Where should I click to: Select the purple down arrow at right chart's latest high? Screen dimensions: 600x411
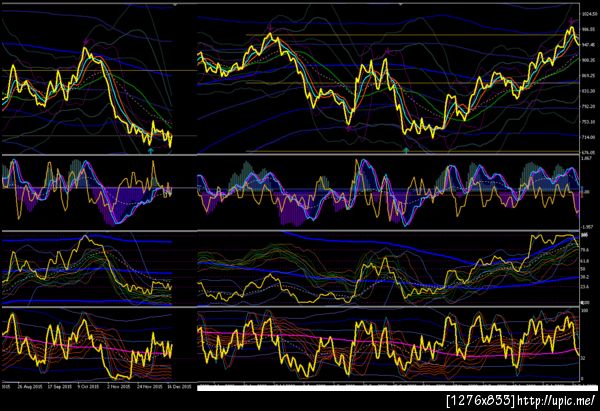(572, 20)
